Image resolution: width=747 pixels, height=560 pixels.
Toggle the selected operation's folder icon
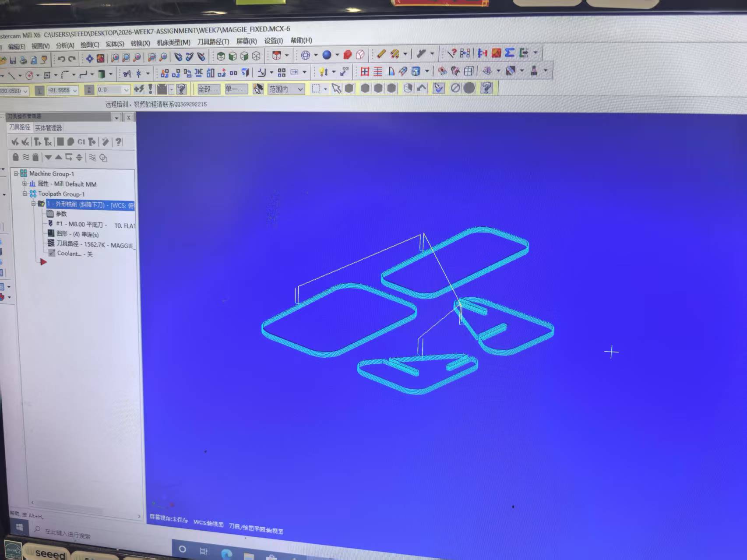tap(41, 204)
